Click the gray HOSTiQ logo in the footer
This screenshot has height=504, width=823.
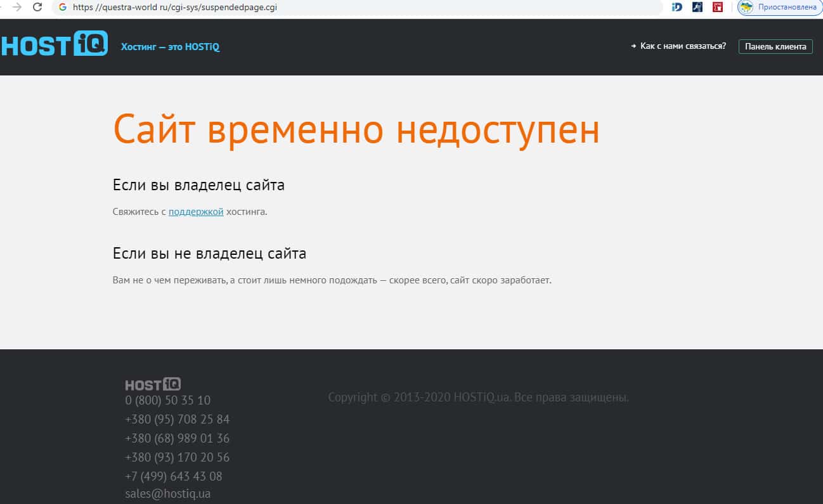[153, 384]
